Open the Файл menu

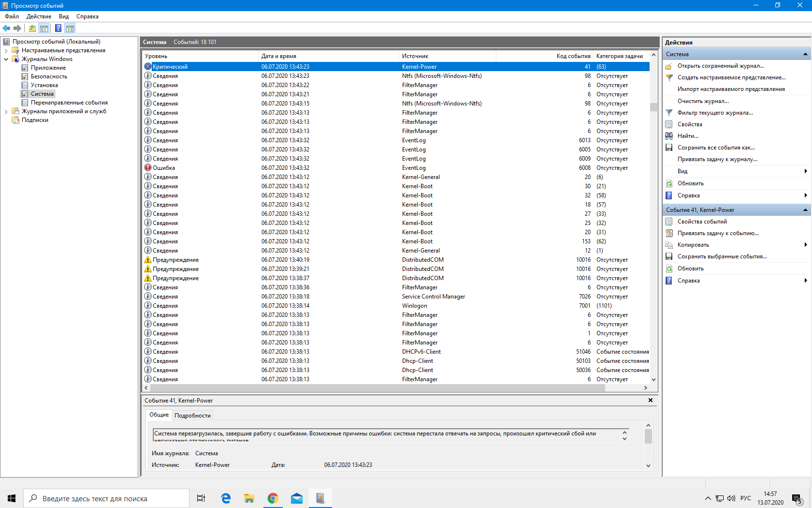(12, 16)
